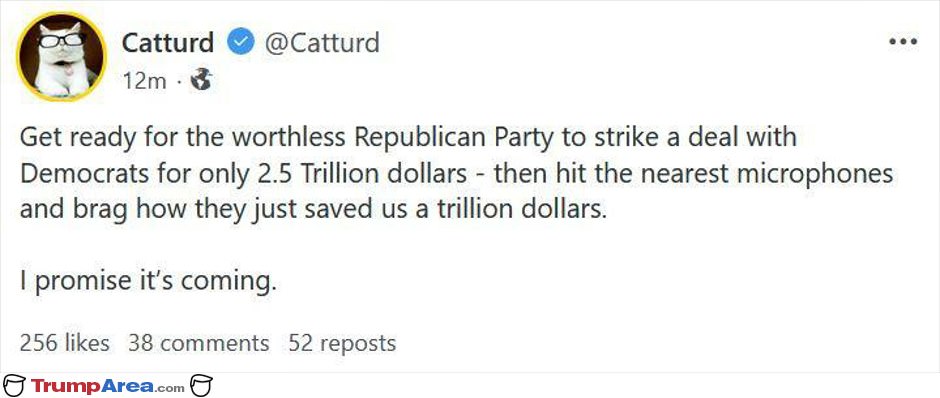Click the blue verified checkmark badge
Screen dimensions: 940x398
(241, 43)
